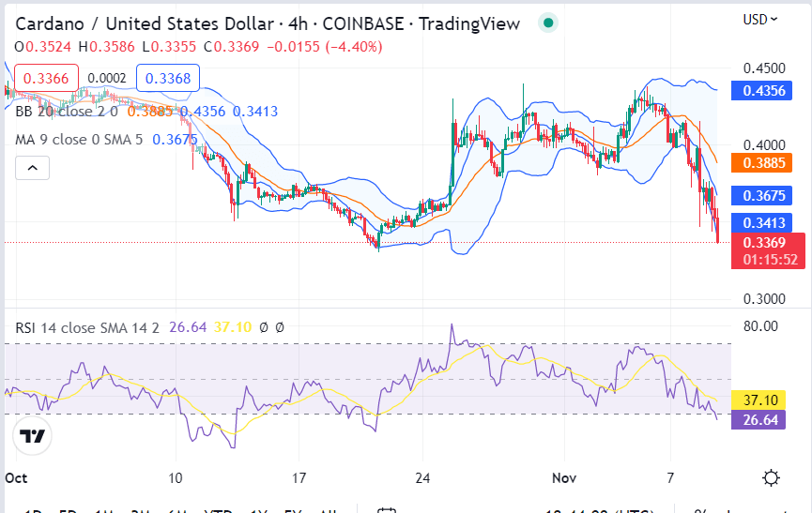The width and height of the screenshot is (812, 513).
Task: Open chart settings gear icon
Action: (x=771, y=477)
